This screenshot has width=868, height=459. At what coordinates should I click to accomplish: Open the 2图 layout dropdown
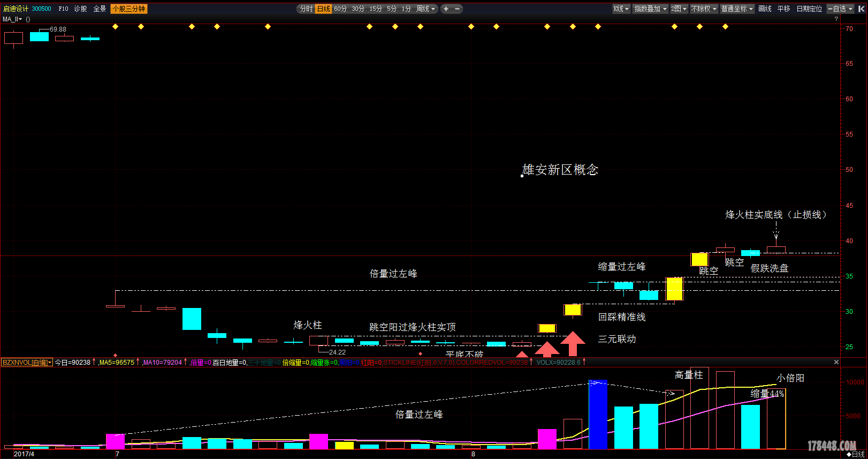[679, 9]
